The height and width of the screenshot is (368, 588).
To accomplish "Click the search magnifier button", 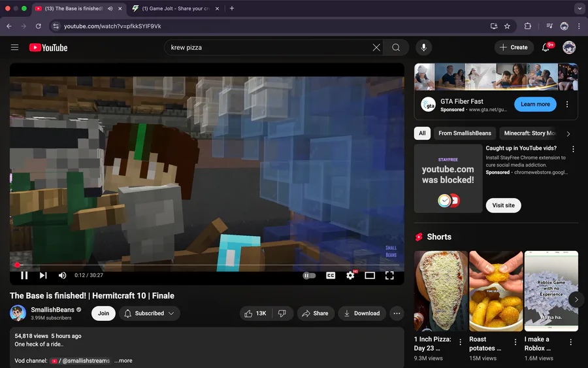I will [x=396, y=47].
